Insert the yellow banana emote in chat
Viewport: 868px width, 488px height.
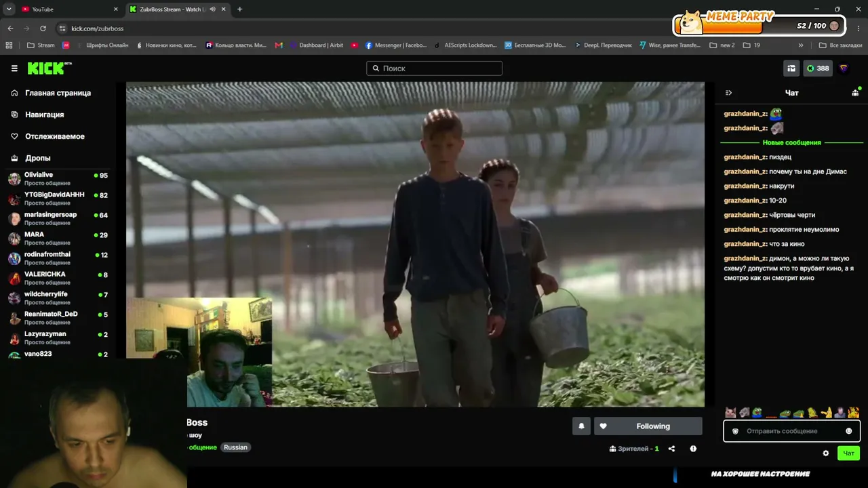tap(826, 412)
